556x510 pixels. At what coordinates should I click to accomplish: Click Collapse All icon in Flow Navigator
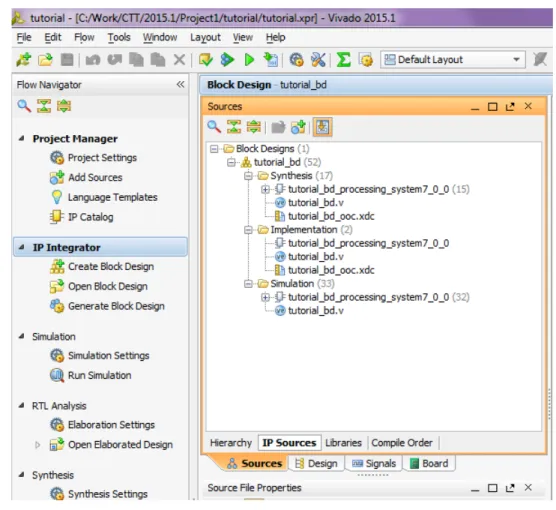pos(44,106)
